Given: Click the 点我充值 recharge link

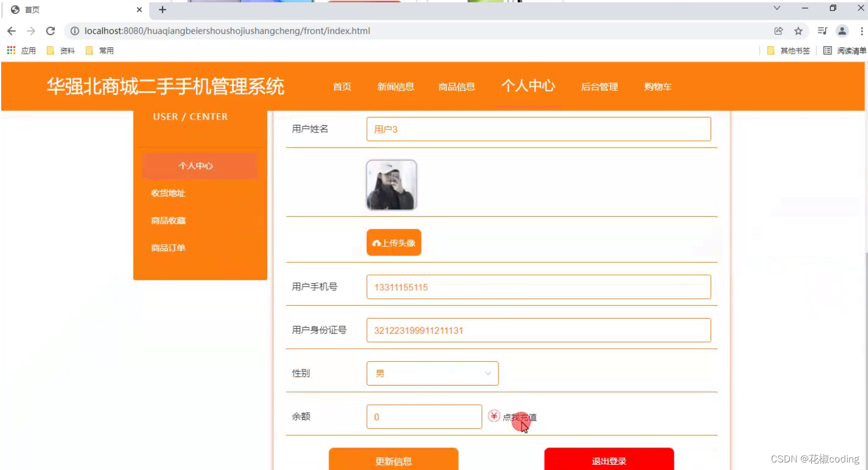Looking at the screenshot, I should [519, 417].
